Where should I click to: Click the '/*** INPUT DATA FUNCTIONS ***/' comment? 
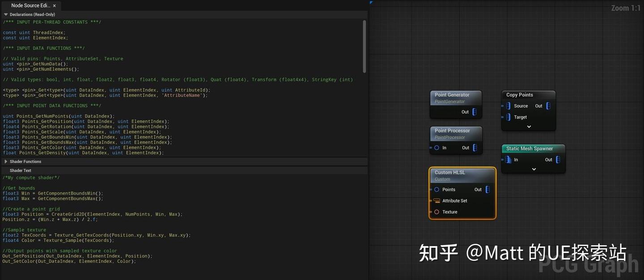coord(43,48)
